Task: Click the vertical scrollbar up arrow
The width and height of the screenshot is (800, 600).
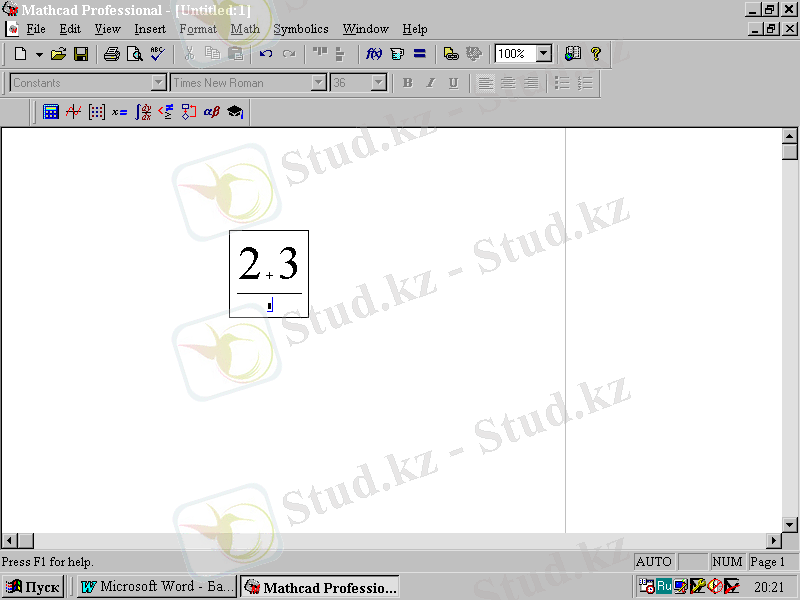Action: (x=790, y=136)
